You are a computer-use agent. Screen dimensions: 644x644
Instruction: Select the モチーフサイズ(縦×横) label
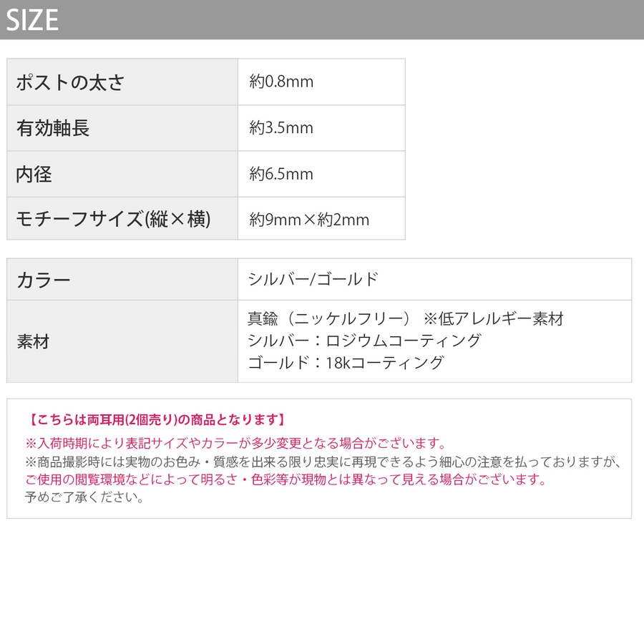coord(113,219)
